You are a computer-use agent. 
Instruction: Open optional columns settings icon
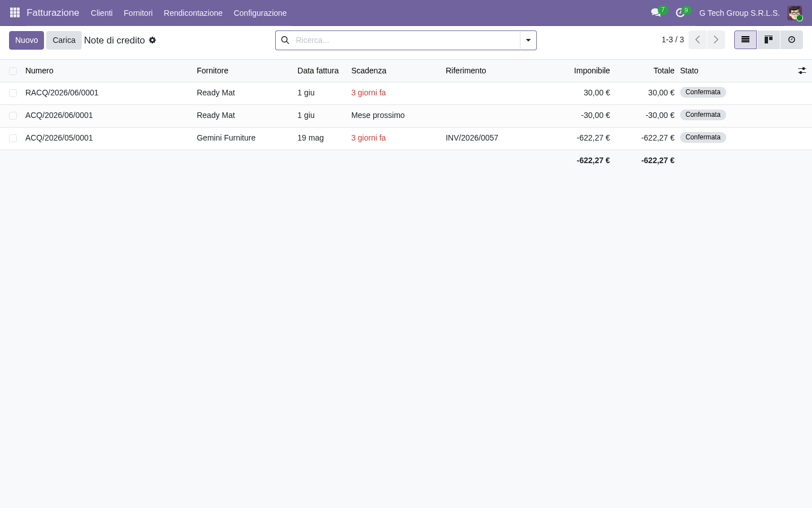click(x=802, y=71)
